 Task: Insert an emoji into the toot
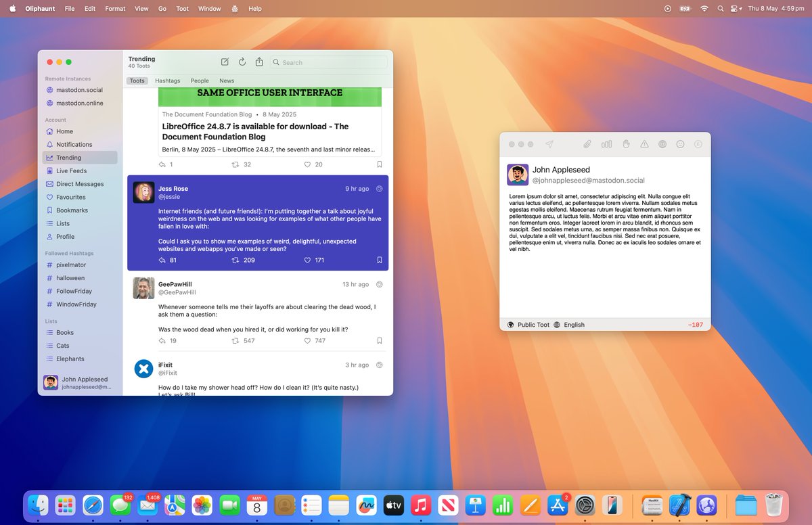680,143
